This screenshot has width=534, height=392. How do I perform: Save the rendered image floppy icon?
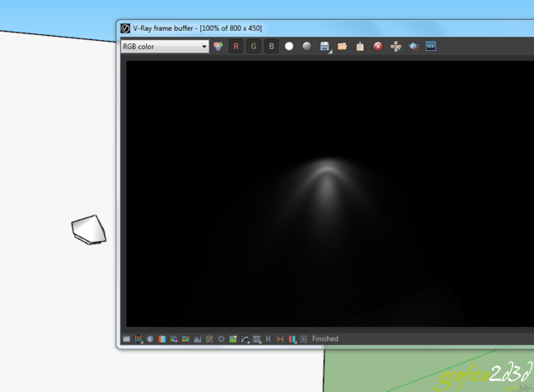tap(325, 46)
